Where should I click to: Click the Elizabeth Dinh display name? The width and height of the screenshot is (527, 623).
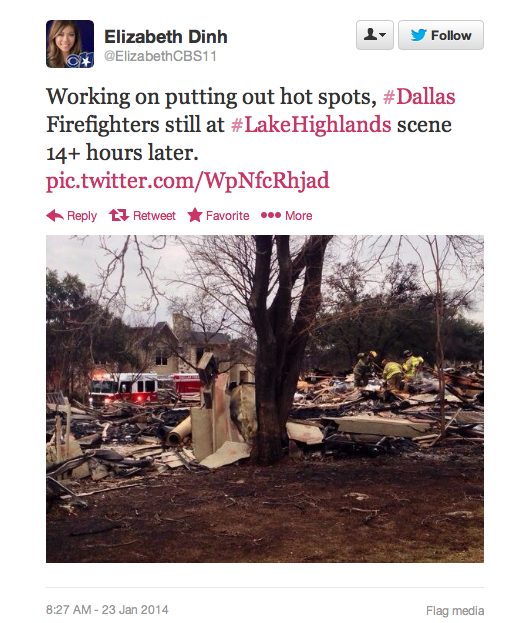click(x=166, y=37)
